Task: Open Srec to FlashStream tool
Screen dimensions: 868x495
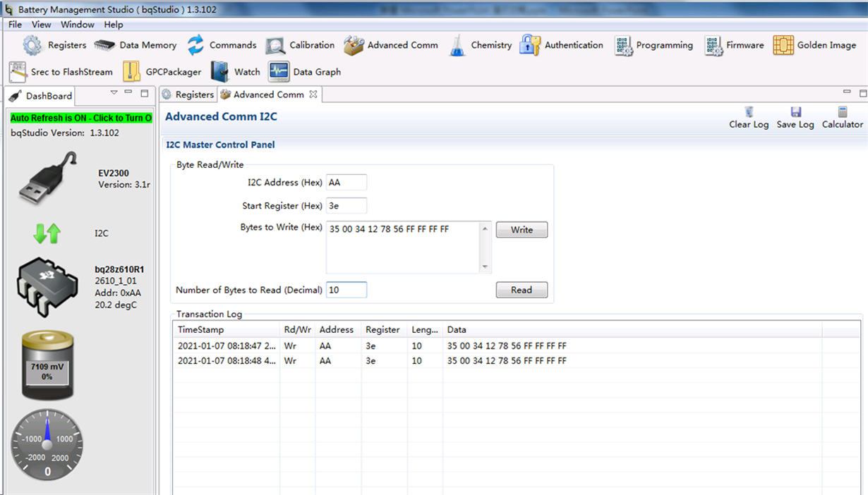Action: [x=61, y=72]
